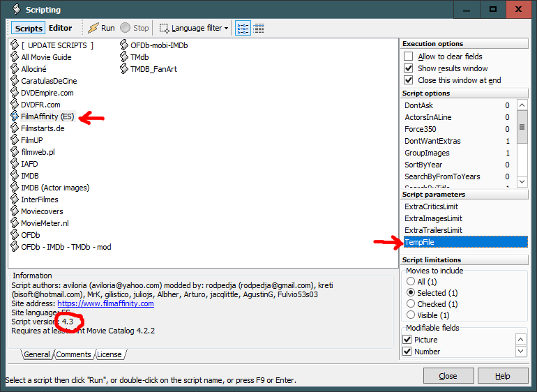The width and height of the screenshot is (537, 392).
Task: Click the OFDb-mobi-IMDb script icon
Action: (x=124, y=45)
